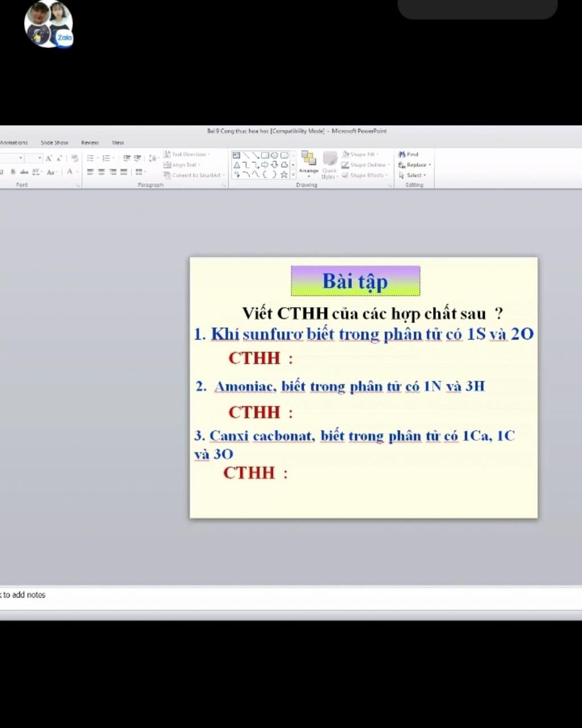Toggle Justify text alignment
Viewport: 582px width, 728px height.
coord(123,172)
